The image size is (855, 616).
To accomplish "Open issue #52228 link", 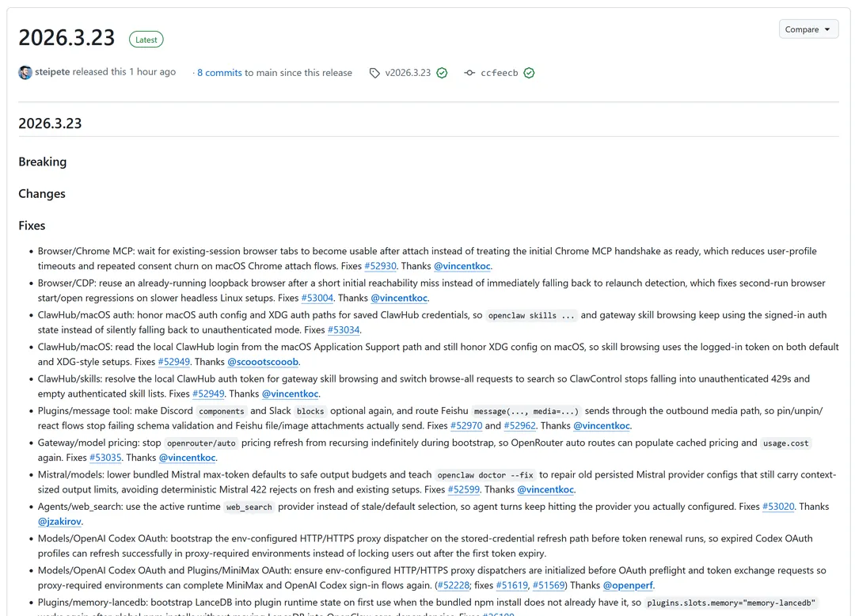I will 453,585.
